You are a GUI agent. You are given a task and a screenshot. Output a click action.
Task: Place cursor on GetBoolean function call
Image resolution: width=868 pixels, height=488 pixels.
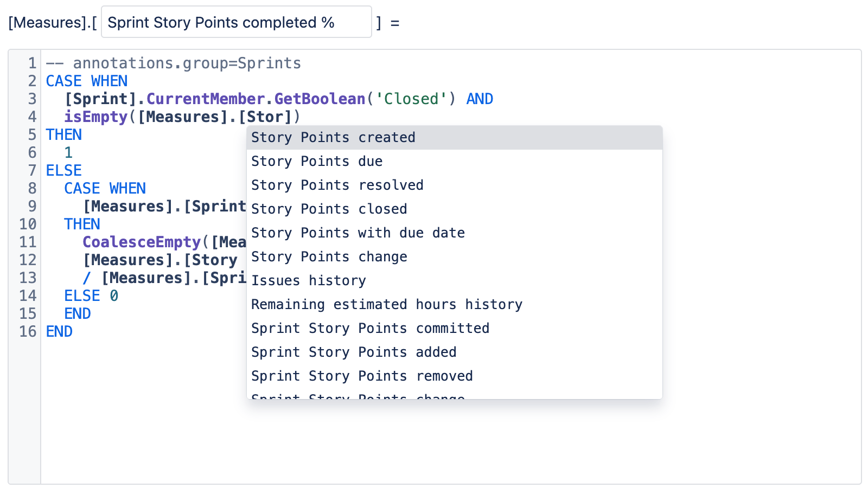(x=320, y=99)
